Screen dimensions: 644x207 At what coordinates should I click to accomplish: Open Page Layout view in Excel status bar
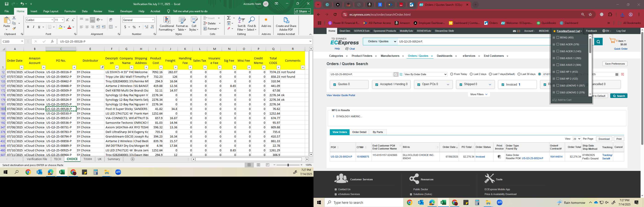[258, 165]
